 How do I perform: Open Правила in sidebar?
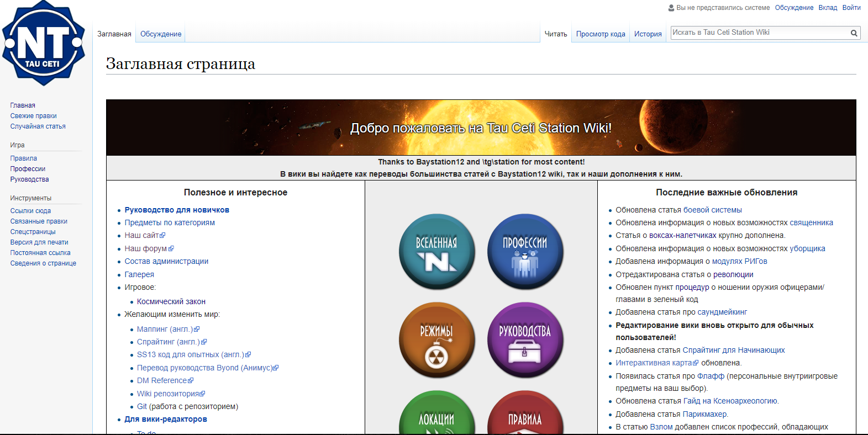click(x=24, y=158)
